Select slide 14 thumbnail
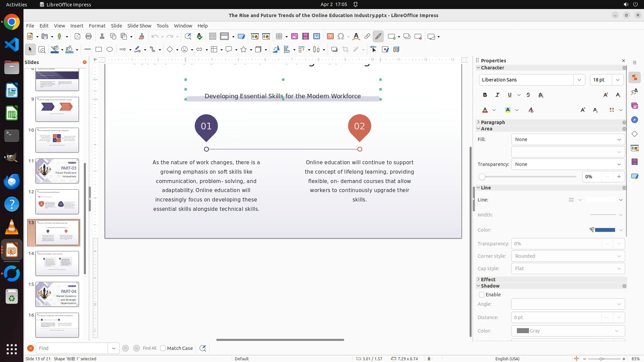 tap(57, 263)
